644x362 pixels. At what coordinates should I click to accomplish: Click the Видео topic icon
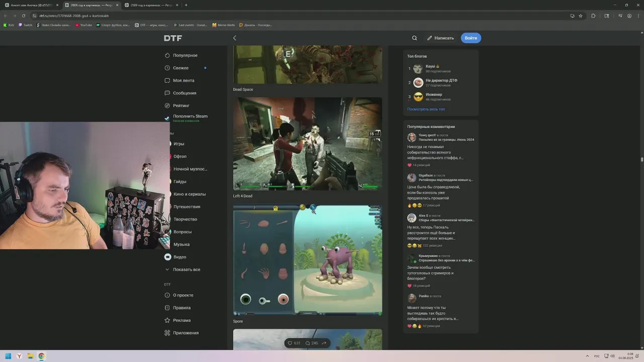pos(168,257)
